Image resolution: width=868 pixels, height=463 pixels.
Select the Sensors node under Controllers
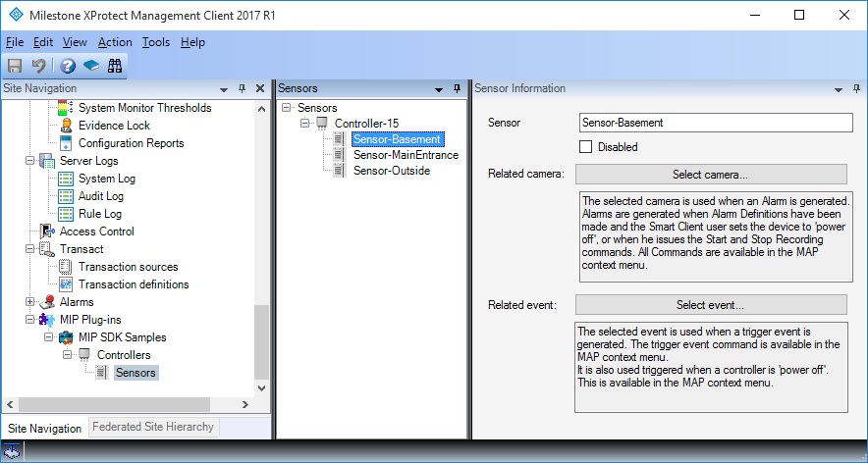click(x=136, y=373)
